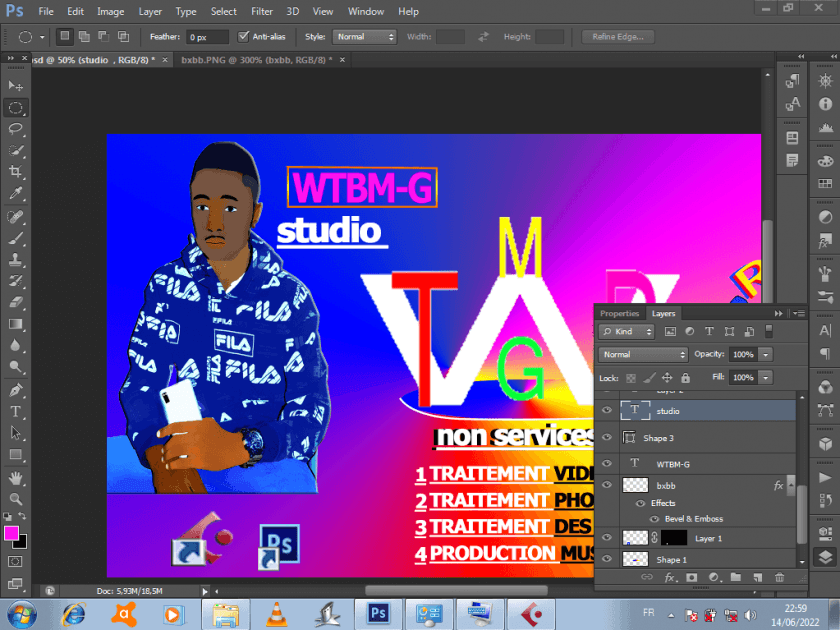Hide the Shape 3 layer
This screenshot has width=840, height=630.
pyautogui.click(x=606, y=437)
